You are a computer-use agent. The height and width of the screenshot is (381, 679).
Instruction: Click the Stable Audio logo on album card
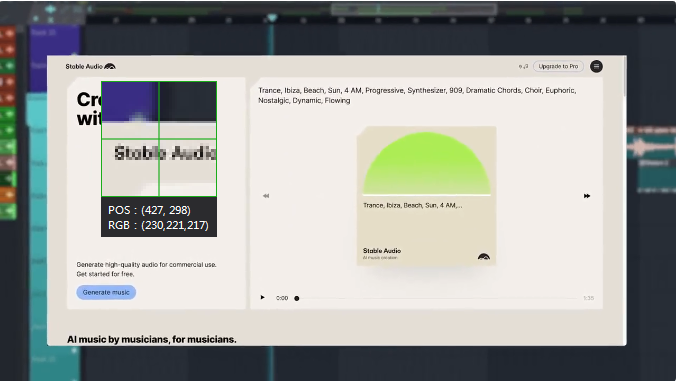click(484, 257)
